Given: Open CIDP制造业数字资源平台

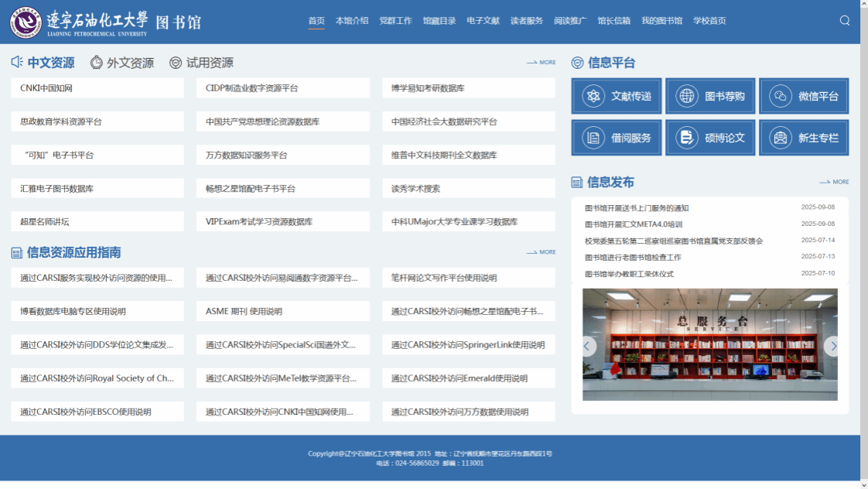Looking at the screenshot, I should (x=283, y=88).
